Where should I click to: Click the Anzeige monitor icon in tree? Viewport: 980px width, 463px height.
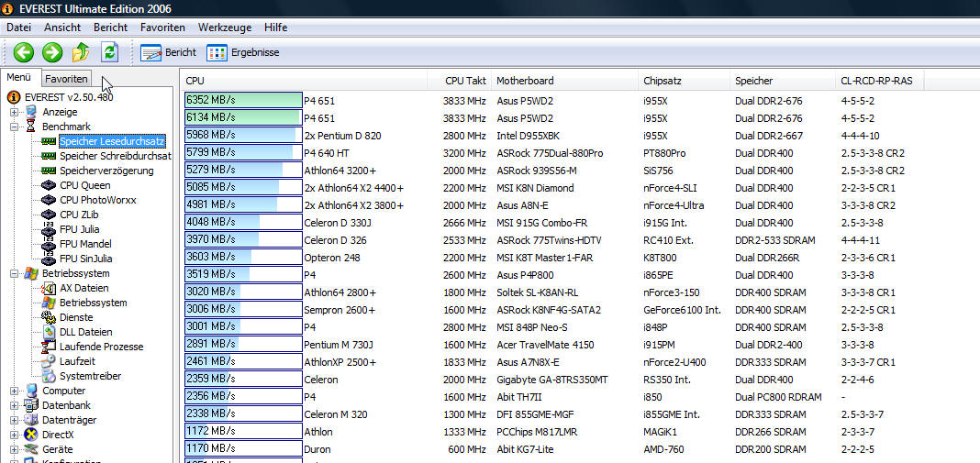[x=31, y=112]
